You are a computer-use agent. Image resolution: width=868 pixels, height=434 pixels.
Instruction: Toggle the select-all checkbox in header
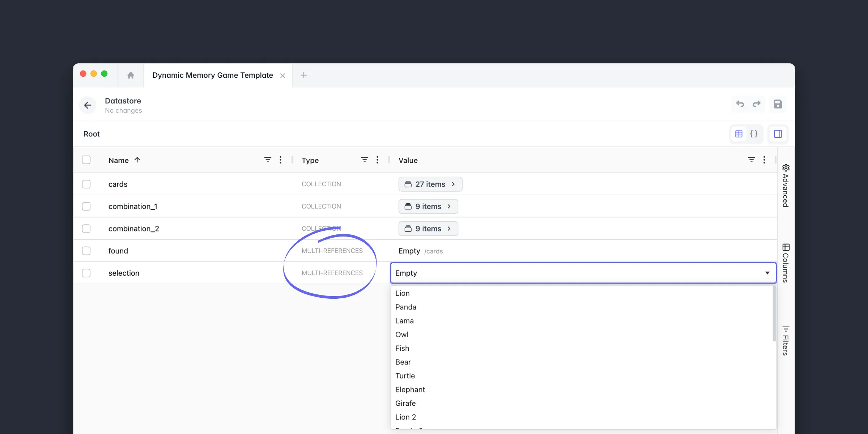tap(86, 160)
